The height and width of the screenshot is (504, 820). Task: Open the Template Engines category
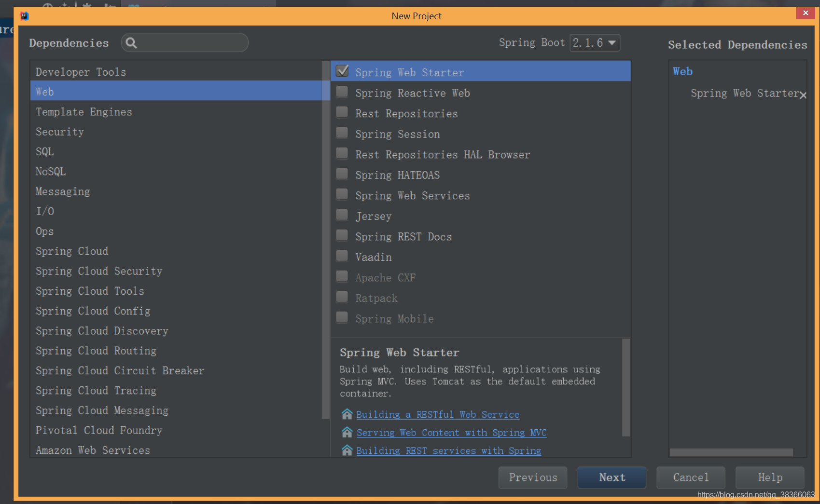click(176, 112)
